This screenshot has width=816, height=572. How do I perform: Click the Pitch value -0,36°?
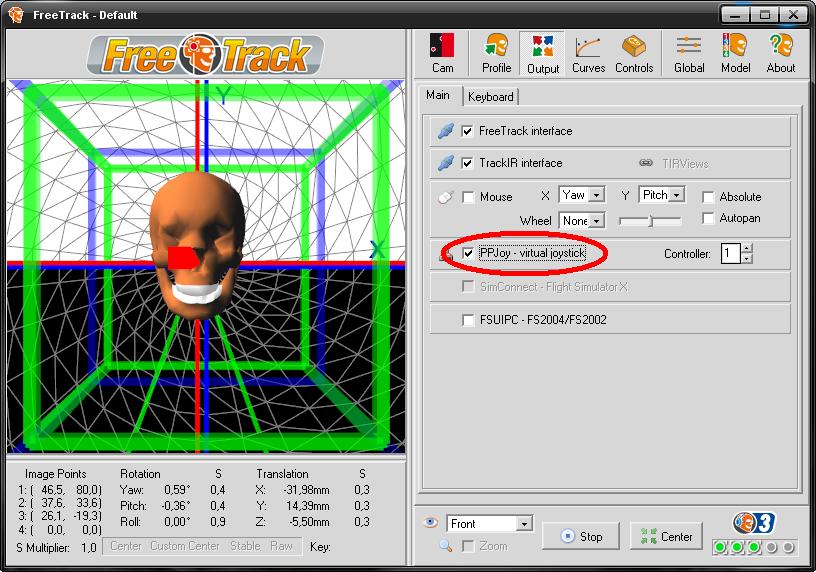[x=175, y=506]
